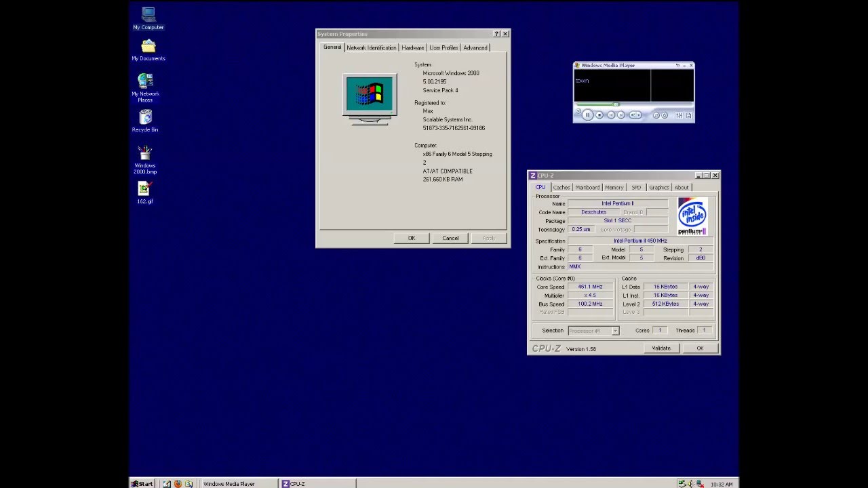This screenshot has width=868, height=488.
Task: Click the Media Player seek progress bar
Action: [634, 104]
